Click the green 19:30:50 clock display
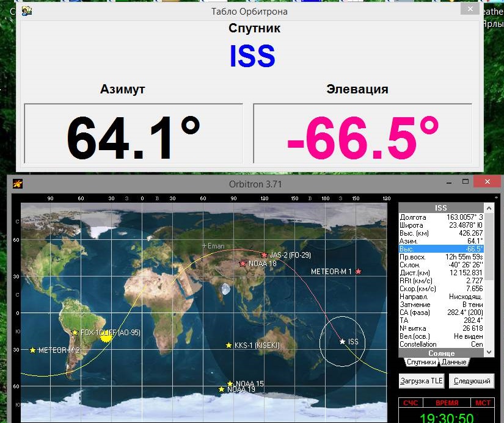This screenshot has width=504, height=423. [447, 418]
